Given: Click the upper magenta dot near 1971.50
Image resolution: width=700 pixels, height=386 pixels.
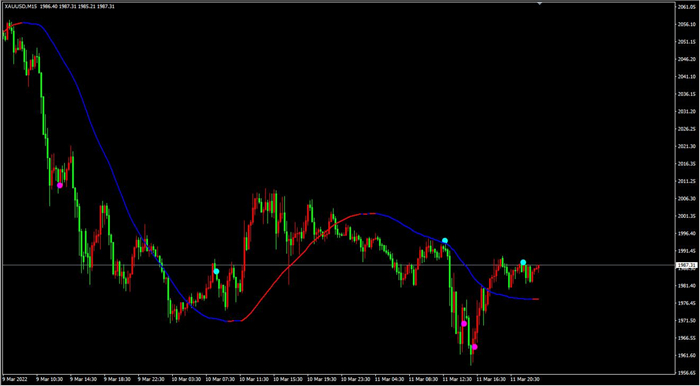Looking at the screenshot, I should pyautogui.click(x=464, y=324).
